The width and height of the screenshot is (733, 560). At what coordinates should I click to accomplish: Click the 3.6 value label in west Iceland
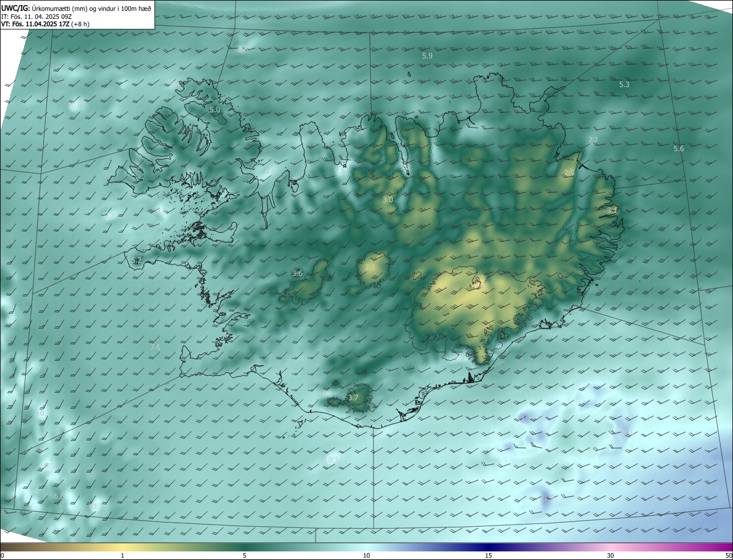[297, 274]
